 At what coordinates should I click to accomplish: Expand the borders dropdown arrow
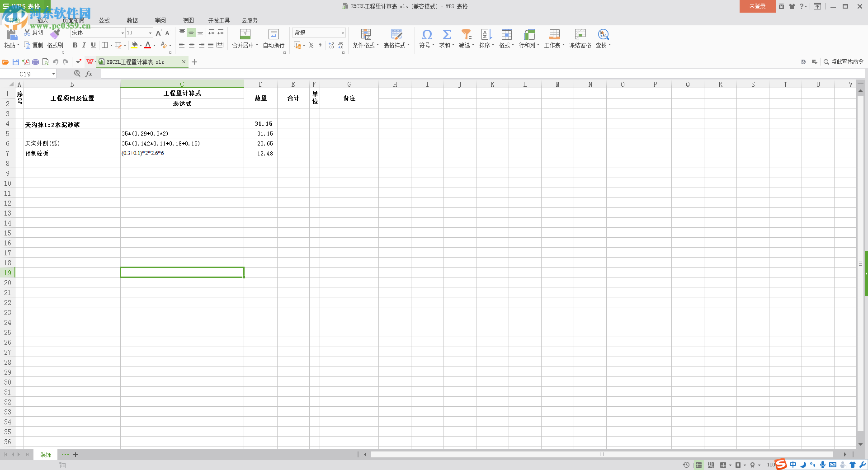coord(111,45)
